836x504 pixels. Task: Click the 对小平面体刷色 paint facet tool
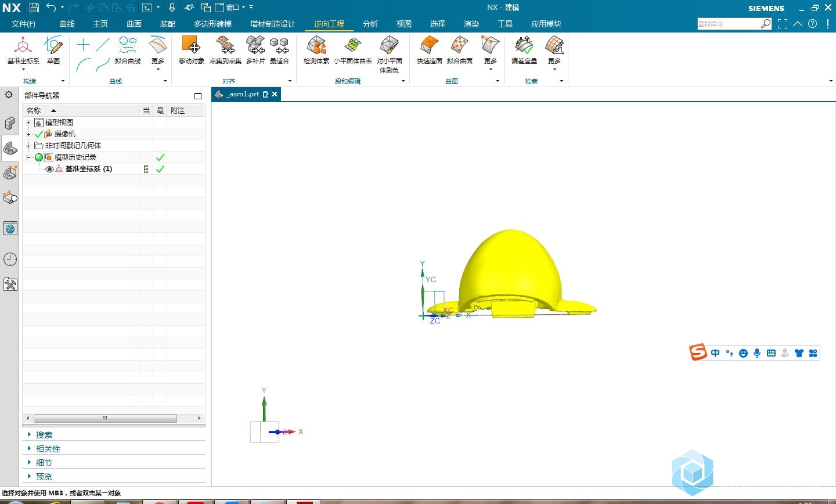click(389, 54)
